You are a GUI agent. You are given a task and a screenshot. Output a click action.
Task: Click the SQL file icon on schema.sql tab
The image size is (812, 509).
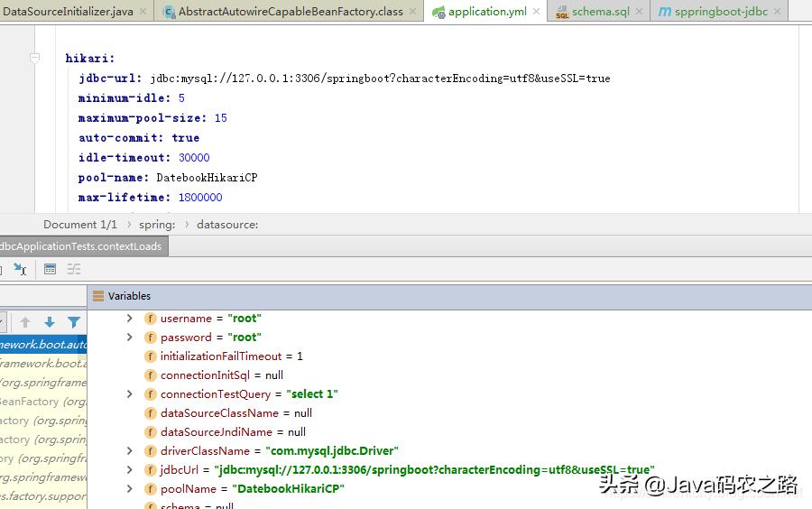[x=562, y=12]
